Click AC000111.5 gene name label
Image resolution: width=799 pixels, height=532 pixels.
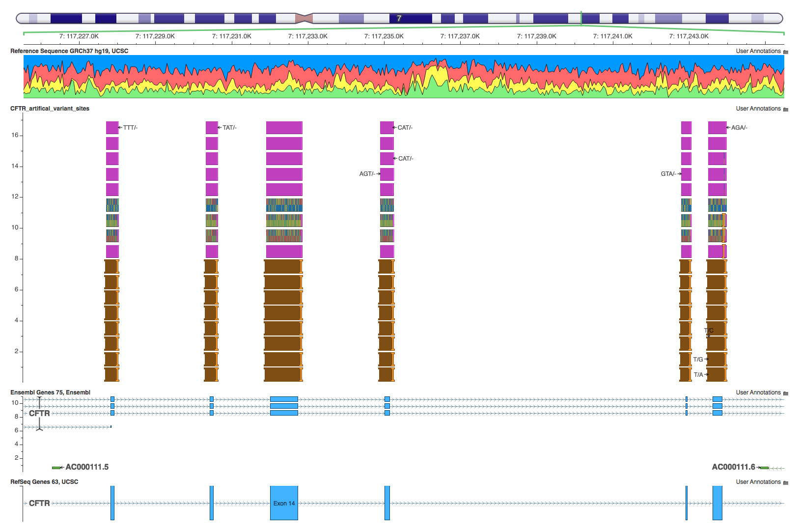click(87, 467)
